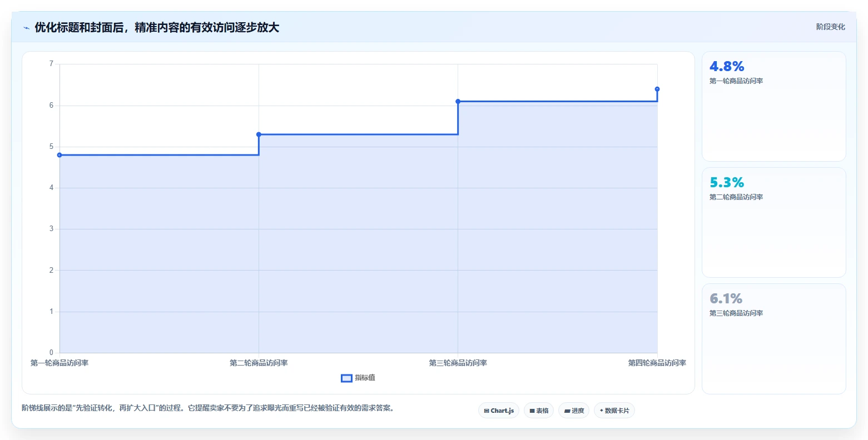Click the y-axis tick value 7
868x440 pixels.
click(51, 64)
